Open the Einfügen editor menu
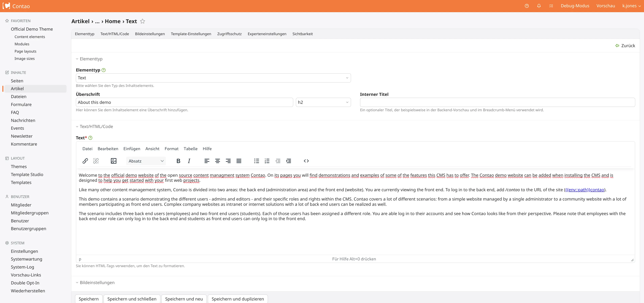Viewport: 644px width, 303px height. tap(132, 149)
